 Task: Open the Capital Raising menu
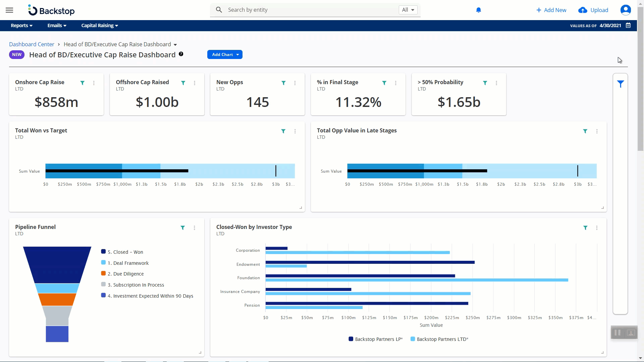(x=100, y=25)
